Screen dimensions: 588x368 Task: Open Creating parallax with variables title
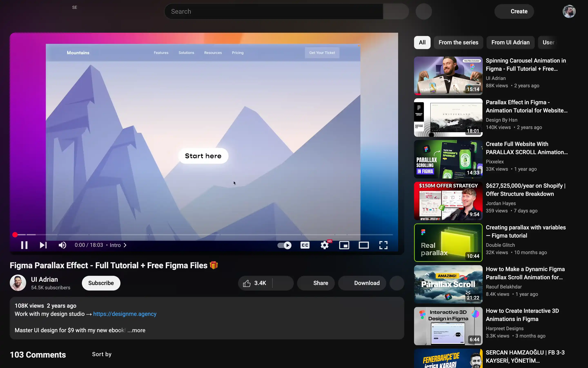pyautogui.click(x=526, y=231)
